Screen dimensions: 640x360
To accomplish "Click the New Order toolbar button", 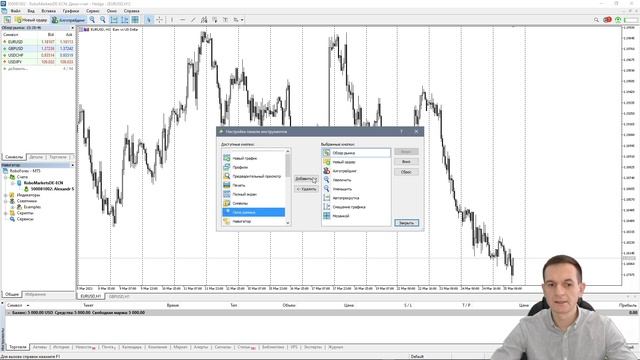I will point(31,20).
